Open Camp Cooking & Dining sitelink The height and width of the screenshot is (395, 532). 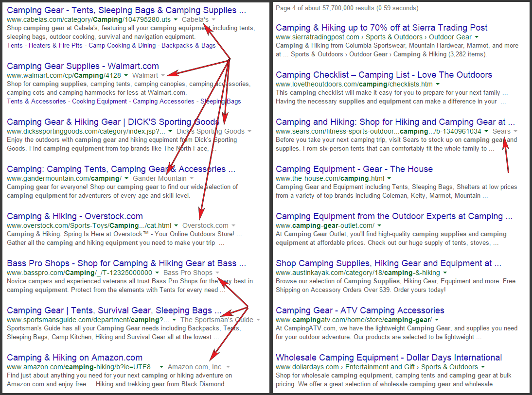pyautogui.click(x=122, y=46)
